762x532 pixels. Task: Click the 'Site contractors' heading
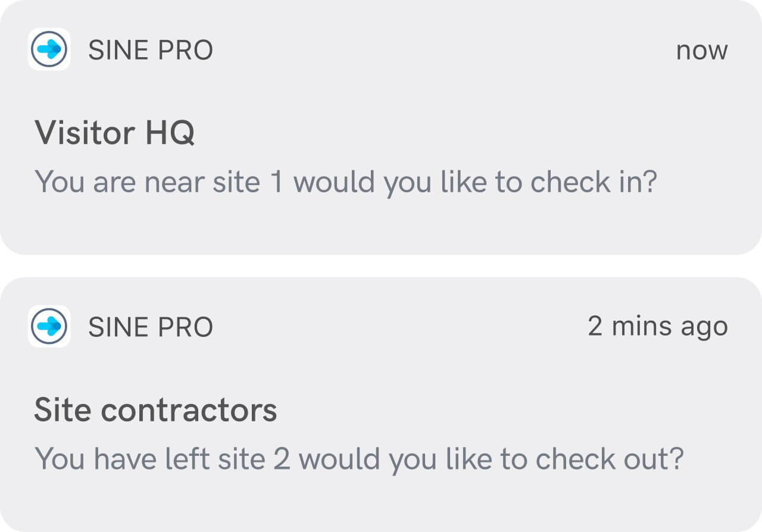157,409
